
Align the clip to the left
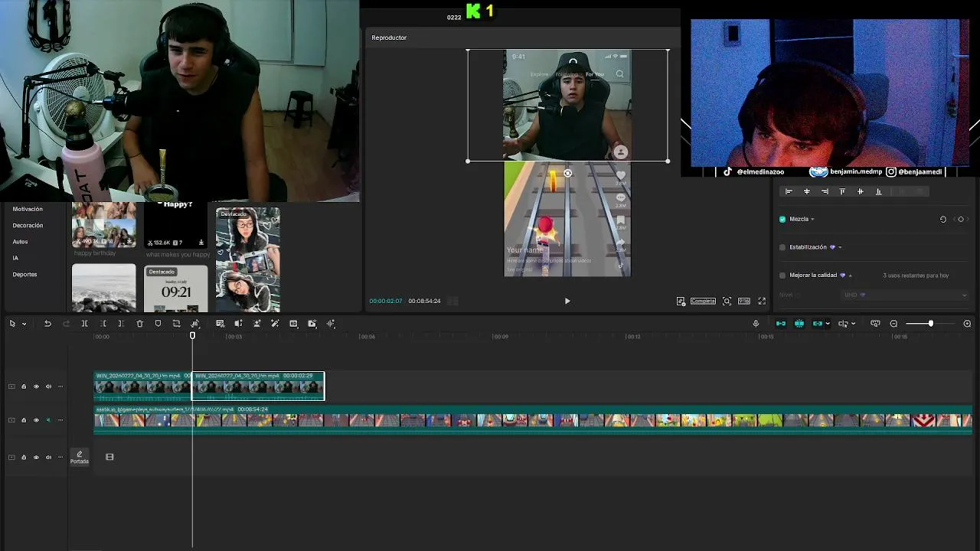tap(789, 191)
